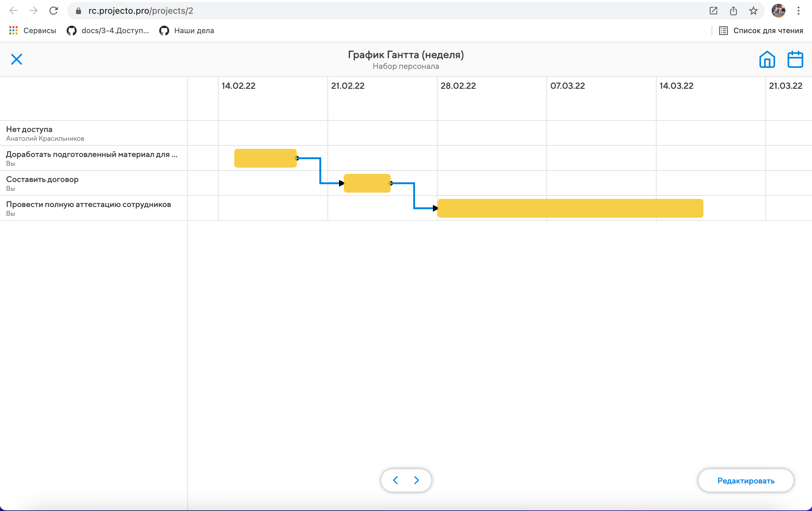Open the calendar icon in header
This screenshot has height=511, width=812.
[795, 60]
